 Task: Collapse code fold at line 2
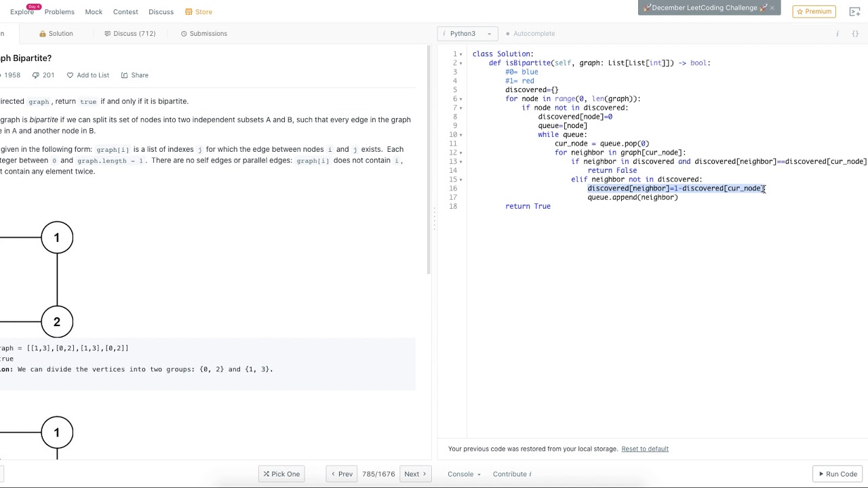coord(461,63)
